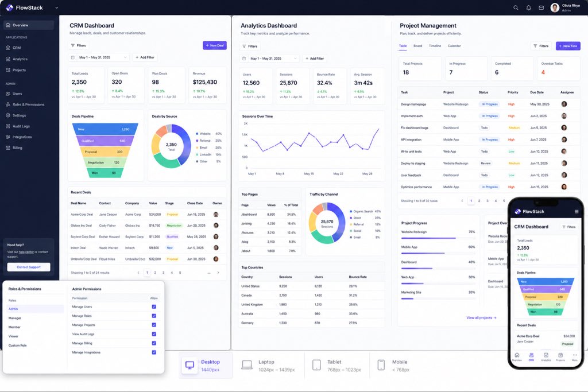
Task: Toggle the Manage Integrations checkbox
Action: 154,352
